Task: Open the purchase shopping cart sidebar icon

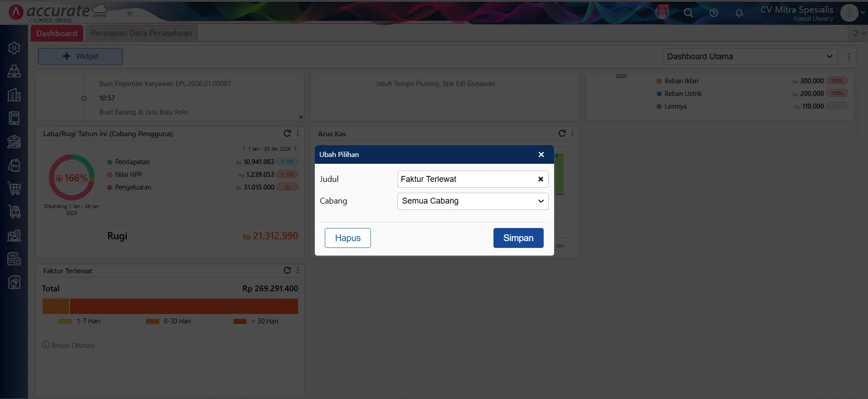Action: point(14,189)
